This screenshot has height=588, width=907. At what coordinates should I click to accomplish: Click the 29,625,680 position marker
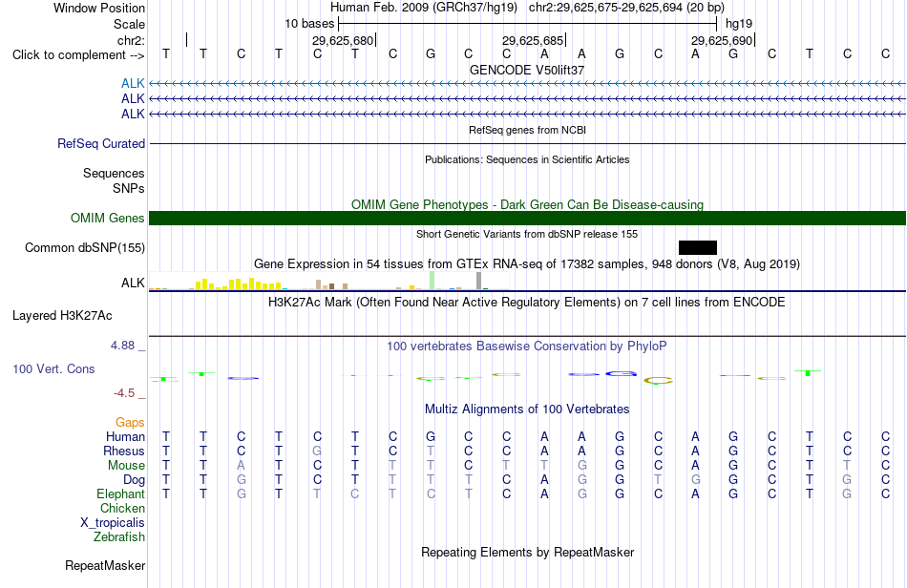(343, 40)
